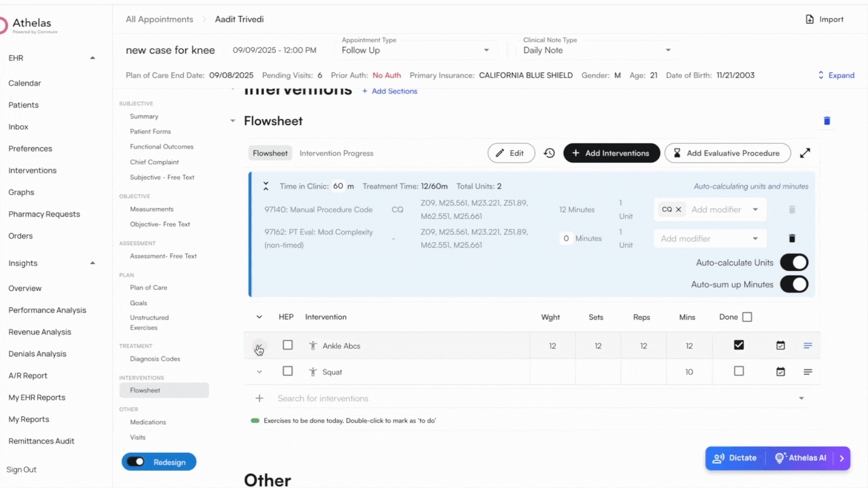Toggle the Auto-calculate Units switch
The width and height of the screenshot is (868, 488).
(794, 263)
